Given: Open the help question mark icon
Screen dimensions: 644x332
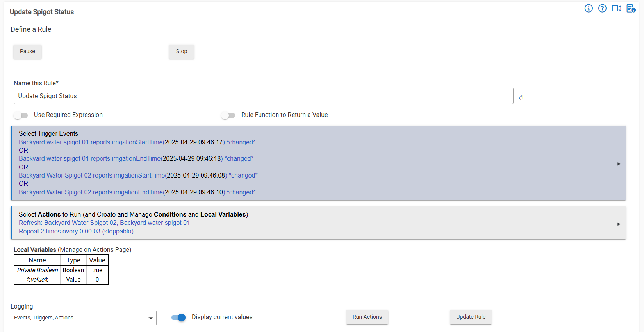Looking at the screenshot, I should pos(602,8).
